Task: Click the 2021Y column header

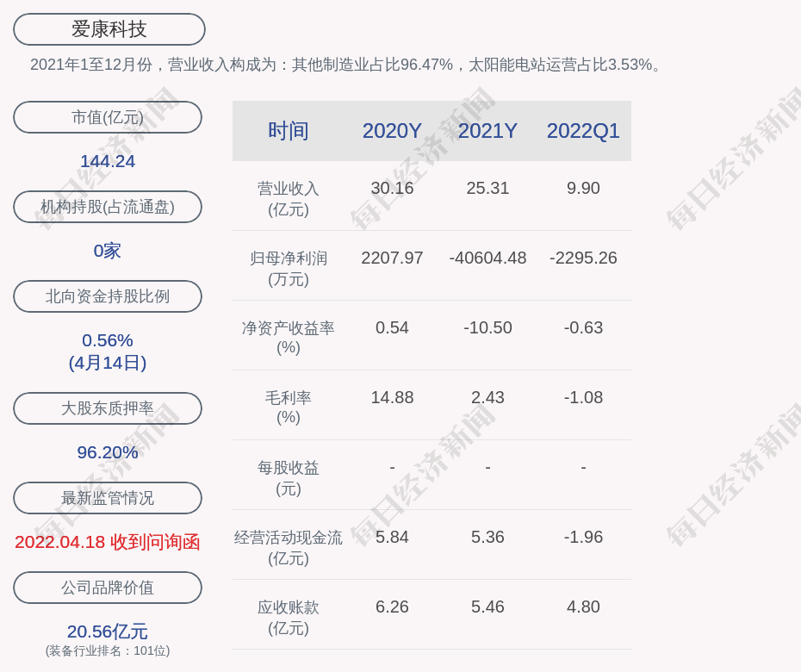Action: click(x=487, y=131)
